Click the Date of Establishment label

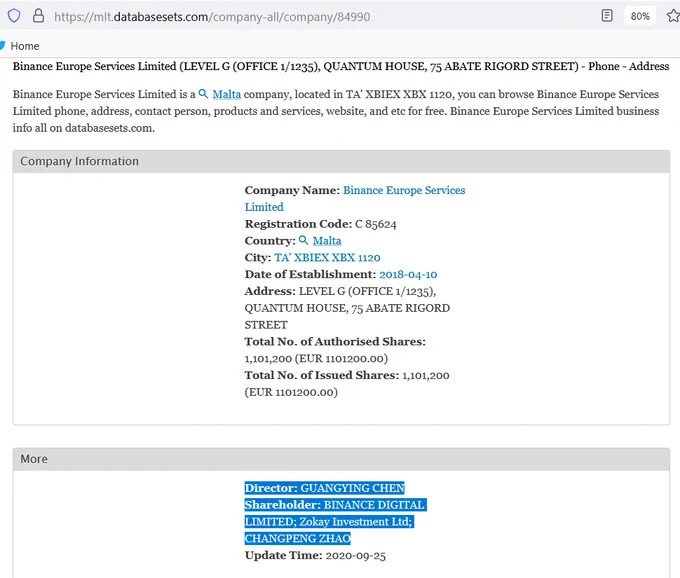click(310, 274)
